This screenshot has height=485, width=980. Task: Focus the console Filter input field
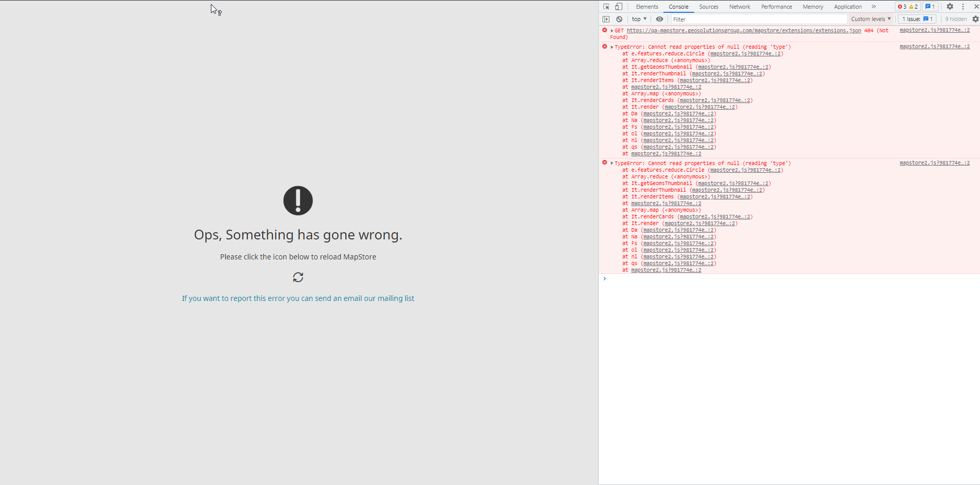pyautogui.click(x=758, y=19)
